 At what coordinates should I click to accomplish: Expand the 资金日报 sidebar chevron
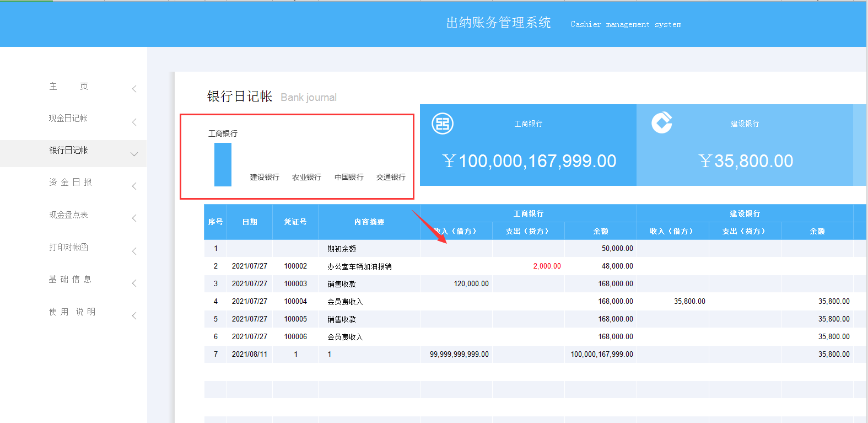pos(134,186)
